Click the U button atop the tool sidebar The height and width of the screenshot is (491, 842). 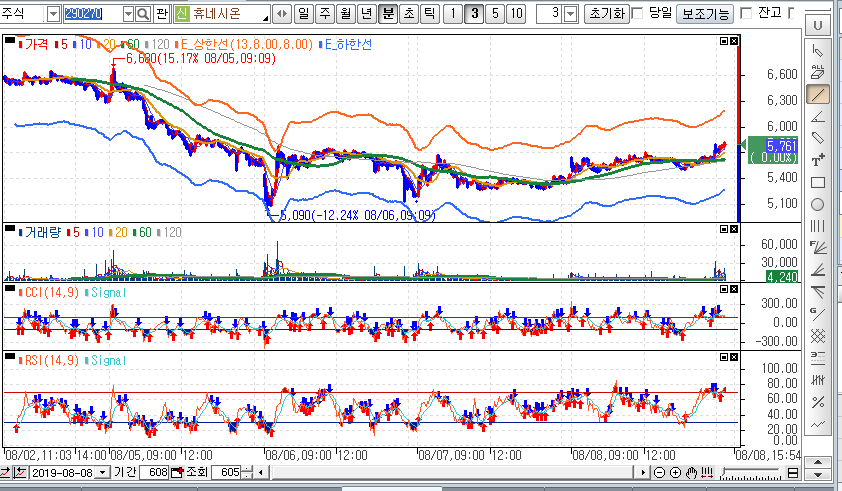(817, 25)
